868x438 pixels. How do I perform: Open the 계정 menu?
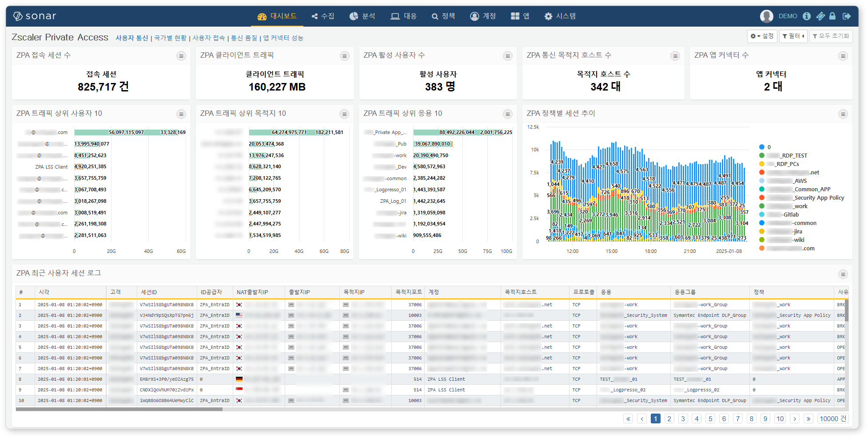[x=483, y=16]
